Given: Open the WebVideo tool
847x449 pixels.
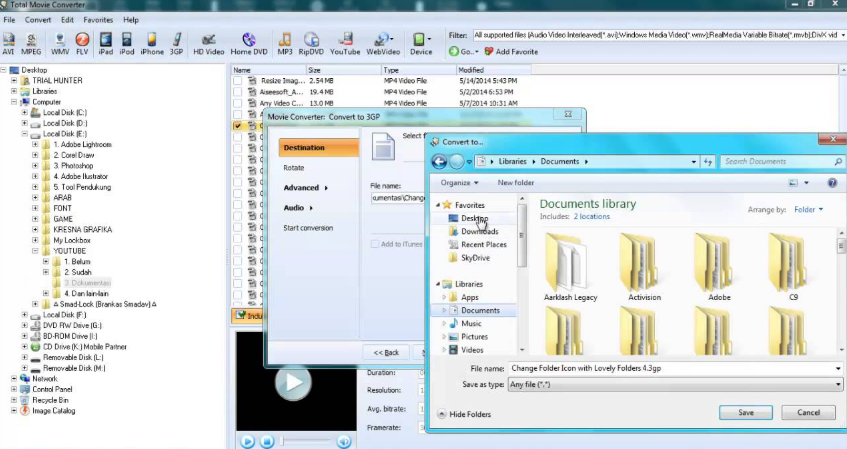Looking at the screenshot, I should click(383, 44).
